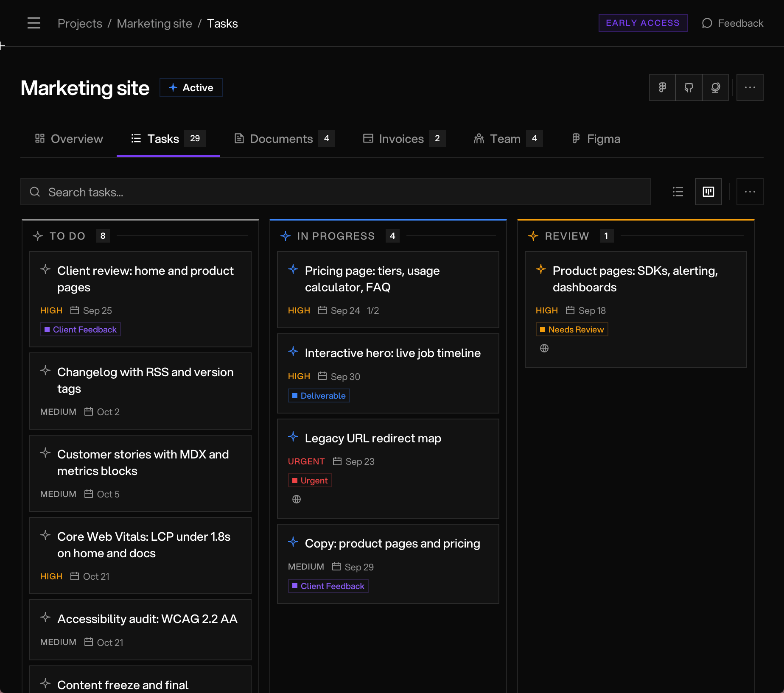Open the GitHub repository icon button
This screenshot has height=693, width=784.
[689, 87]
